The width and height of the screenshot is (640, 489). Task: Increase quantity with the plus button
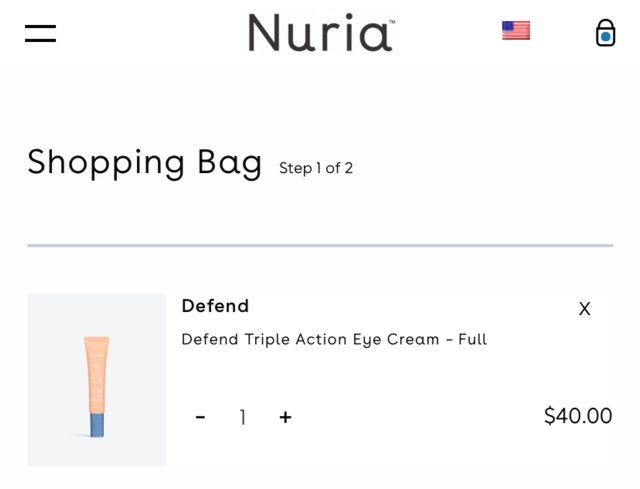tap(285, 417)
